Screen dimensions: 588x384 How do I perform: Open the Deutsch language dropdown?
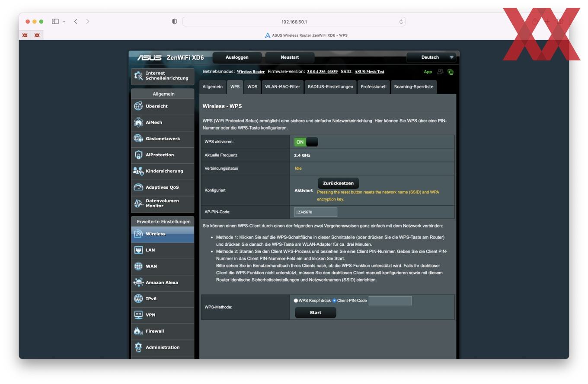[431, 57]
